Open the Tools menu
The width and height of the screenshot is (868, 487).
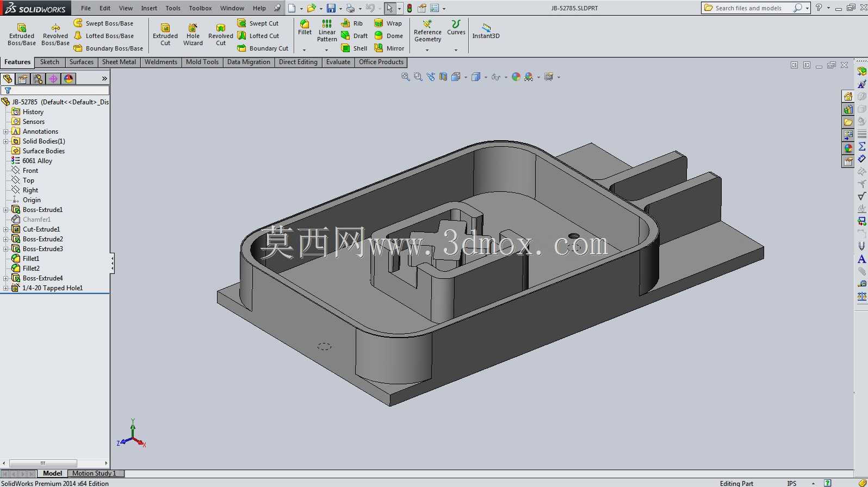(x=173, y=8)
